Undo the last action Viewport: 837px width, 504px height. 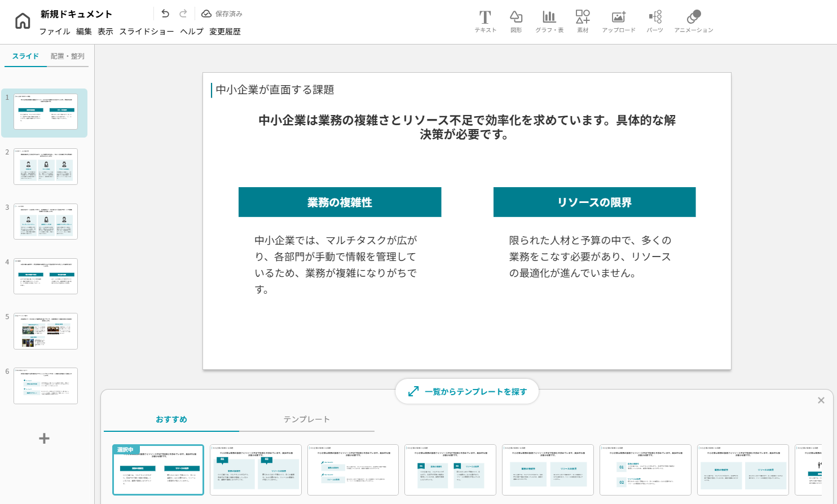165,14
